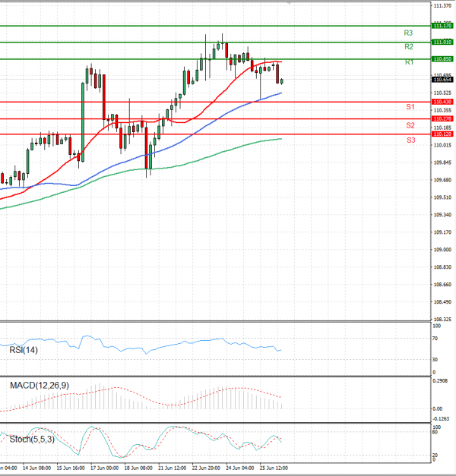Select the current price tag 110.654

[442, 79]
